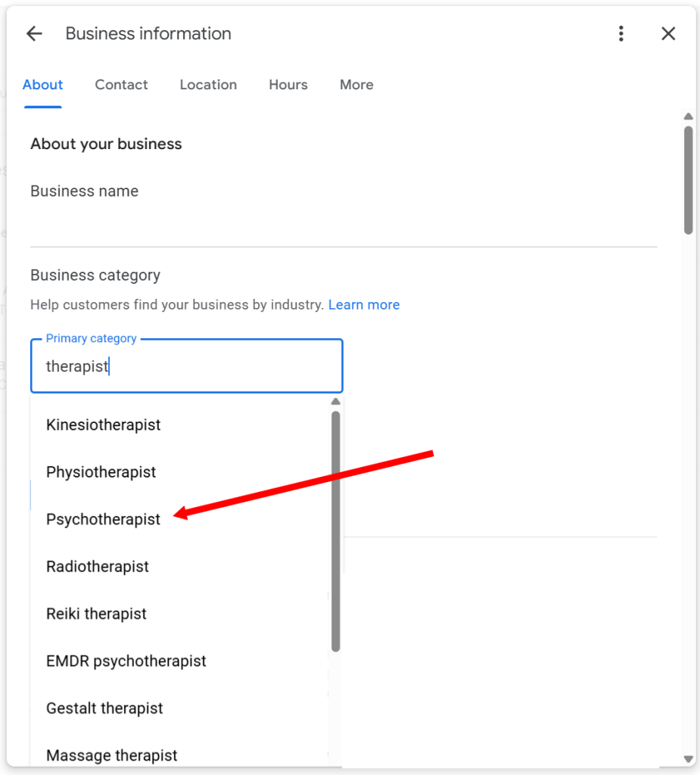700x775 pixels.
Task: Select Physiotherapist from the suggestion list
Action: 101,472
